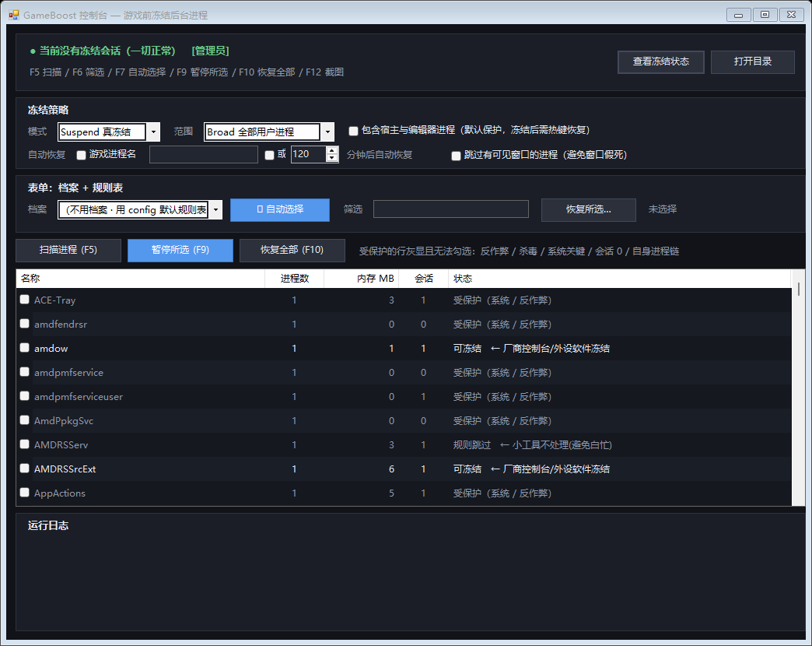Decrease the 120 minutes spinner value
This screenshot has width=812, height=646.
[332, 158]
